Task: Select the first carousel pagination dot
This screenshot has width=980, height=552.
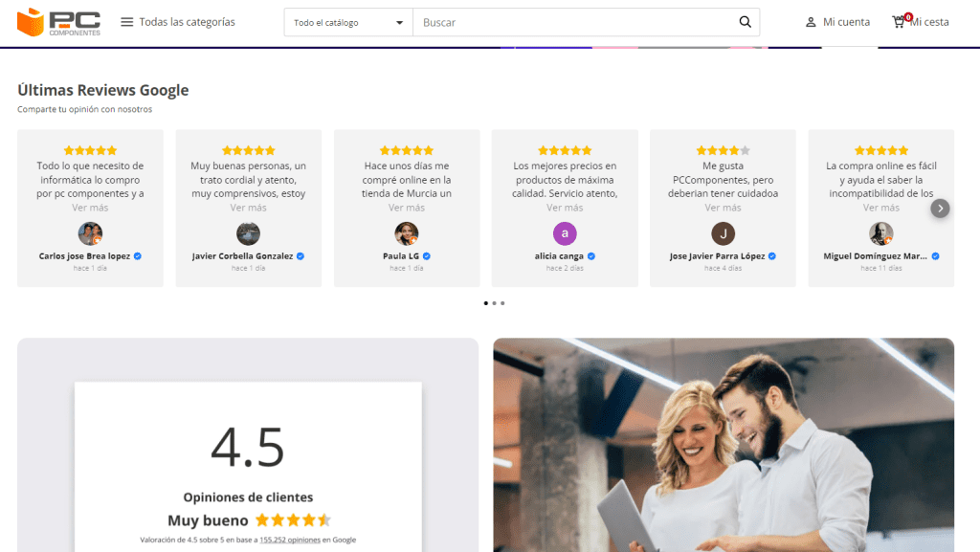Action: pyautogui.click(x=485, y=303)
